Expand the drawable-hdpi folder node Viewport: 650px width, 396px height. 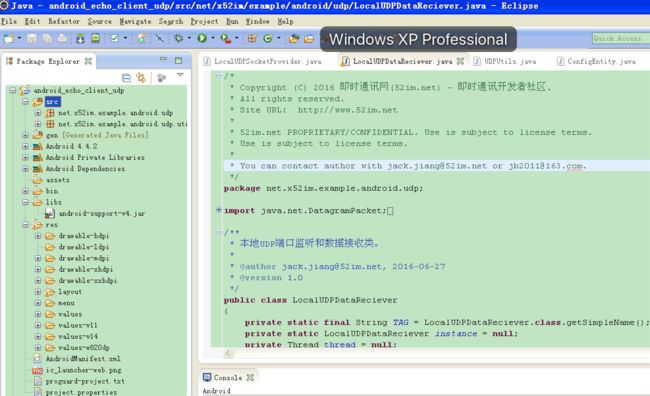tap(38, 236)
